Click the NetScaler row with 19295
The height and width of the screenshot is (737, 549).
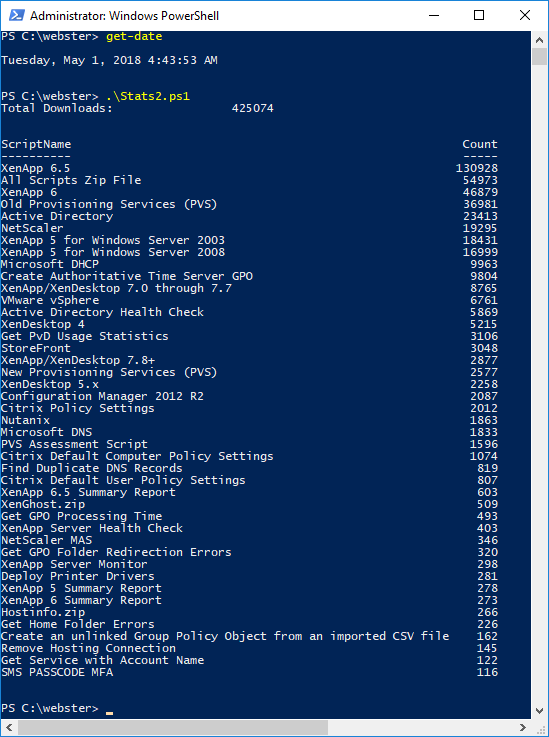tap(249, 228)
